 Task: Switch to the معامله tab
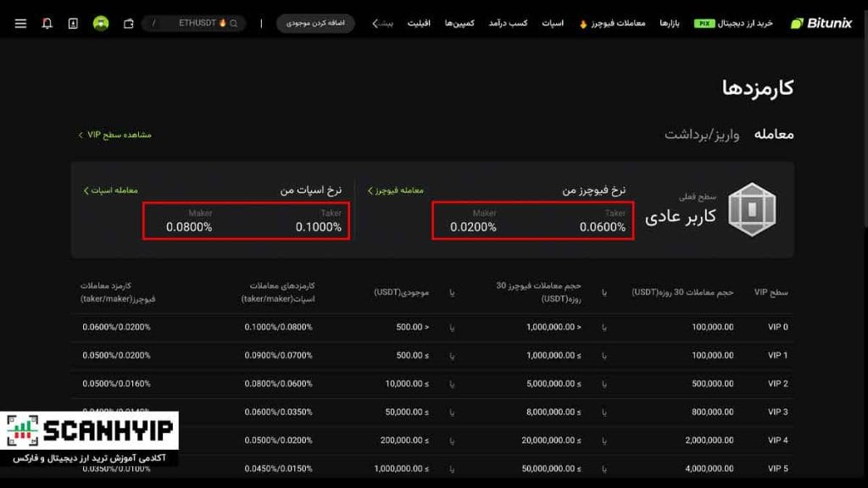774,135
